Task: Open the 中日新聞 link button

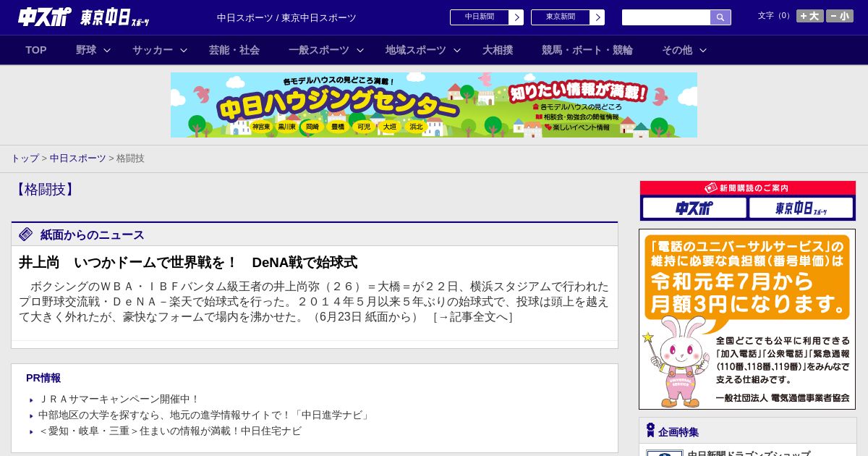Action: click(x=480, y=17)
